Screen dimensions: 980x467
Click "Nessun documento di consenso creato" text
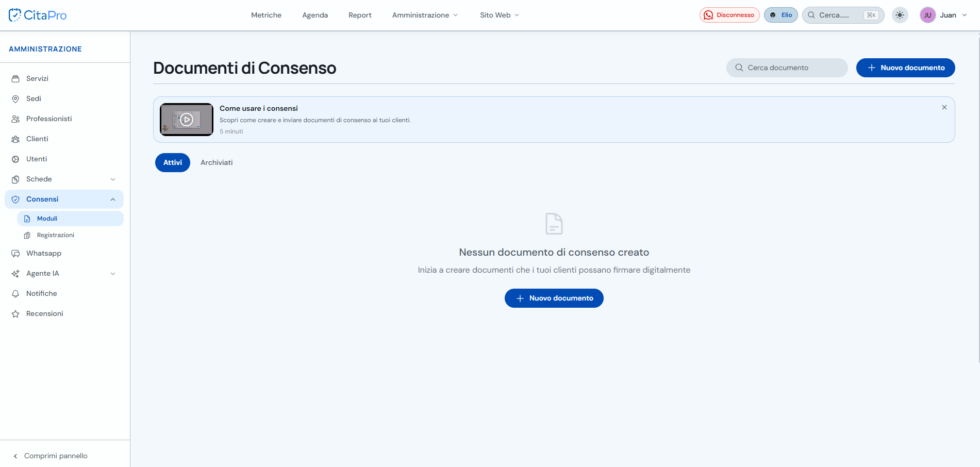pyautogui.click(x=554, y=252)
